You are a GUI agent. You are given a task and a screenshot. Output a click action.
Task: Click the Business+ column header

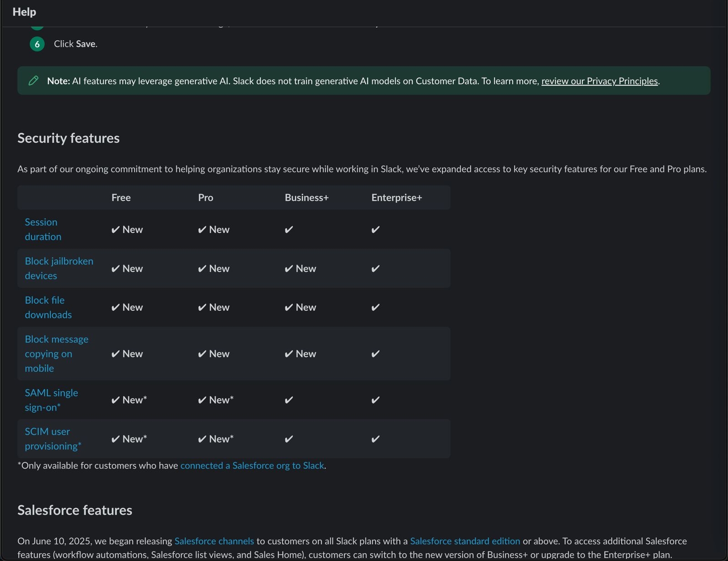point(307,198)
